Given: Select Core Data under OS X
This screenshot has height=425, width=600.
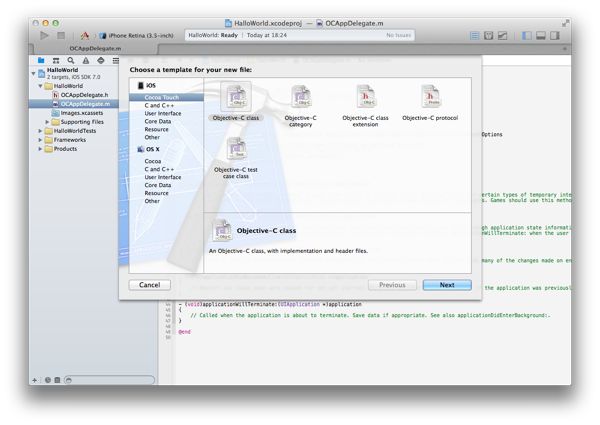Looking at the screenshot, I should 158,185.
